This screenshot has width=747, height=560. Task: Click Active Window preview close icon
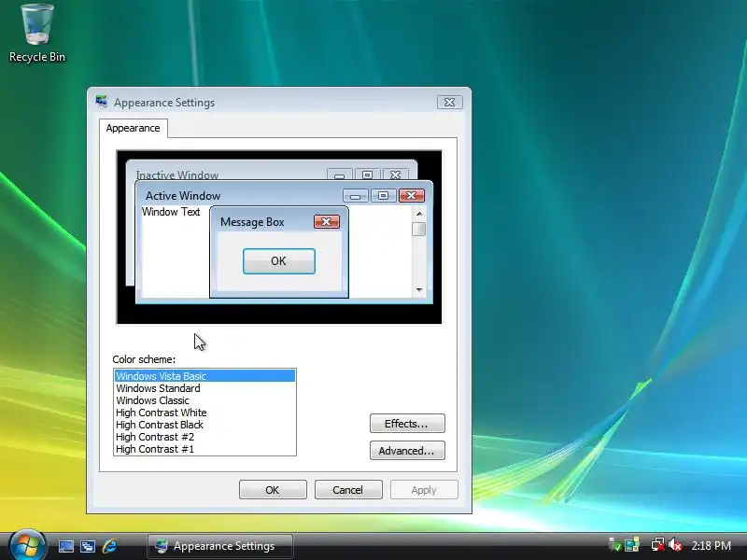click(x=412, y=195)
